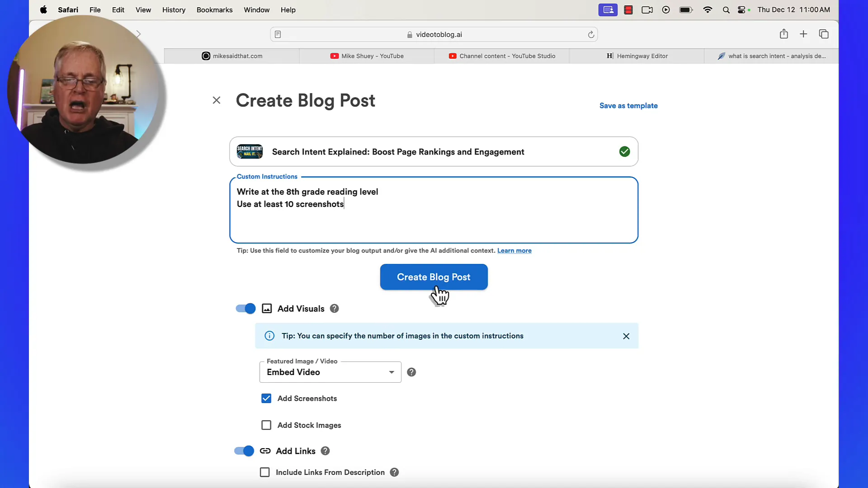Enable the Add Stock Images checkbox
This screenshot has height=488, width=868.
coord(266,425)
